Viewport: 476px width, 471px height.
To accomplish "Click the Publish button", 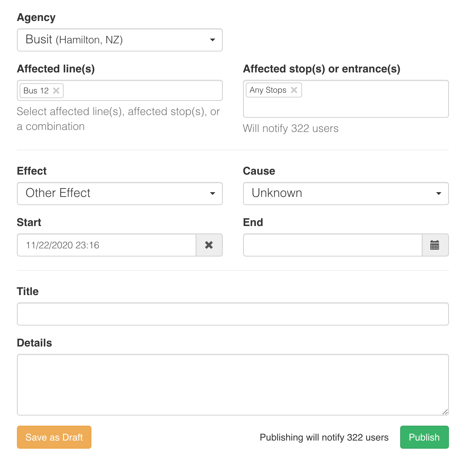I will pyautogui.click(x=424, y=437).
